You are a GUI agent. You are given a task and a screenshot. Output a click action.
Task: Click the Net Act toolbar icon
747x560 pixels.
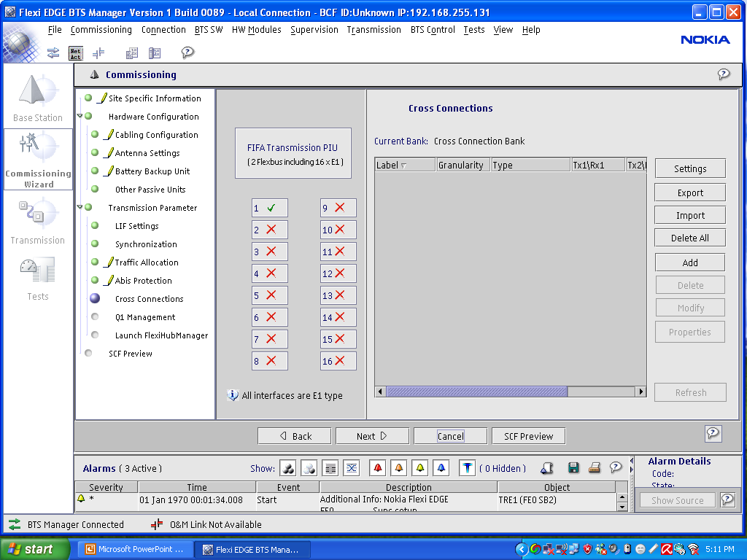pyautogui.click(x=76, y=52)
